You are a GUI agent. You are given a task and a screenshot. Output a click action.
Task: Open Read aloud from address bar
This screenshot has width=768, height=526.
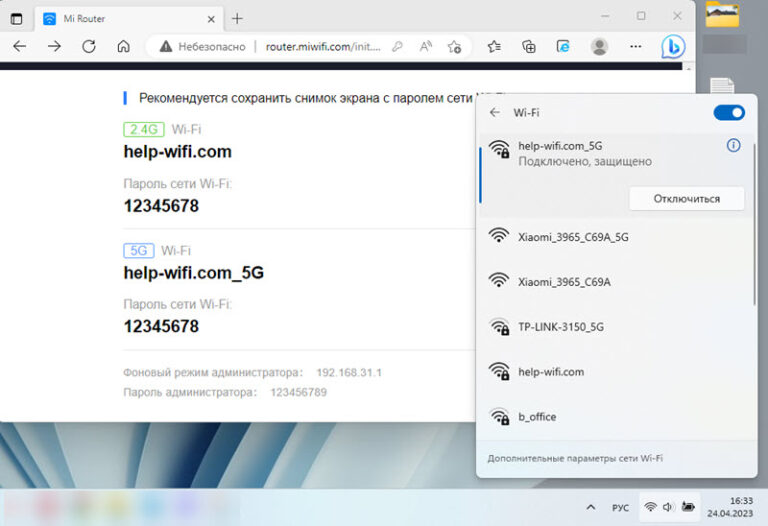tap(426, 47)
